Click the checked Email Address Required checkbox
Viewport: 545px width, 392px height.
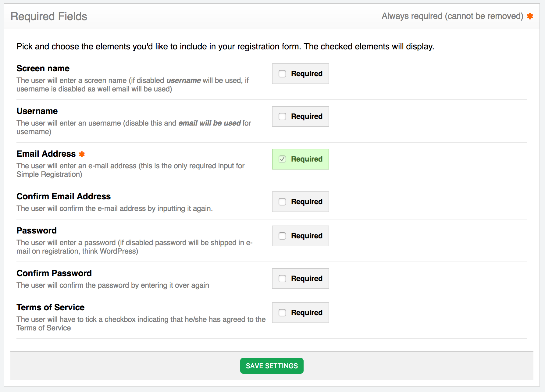point(282,159)
